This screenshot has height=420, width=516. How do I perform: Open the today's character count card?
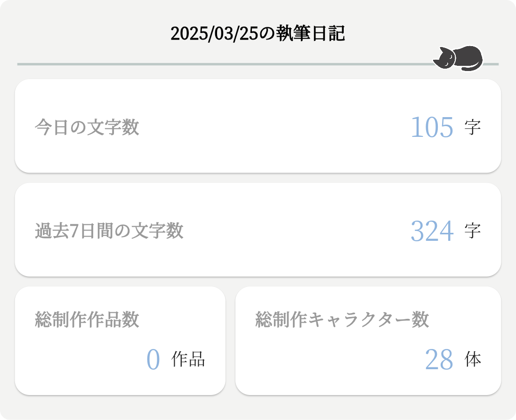(258, 151)
